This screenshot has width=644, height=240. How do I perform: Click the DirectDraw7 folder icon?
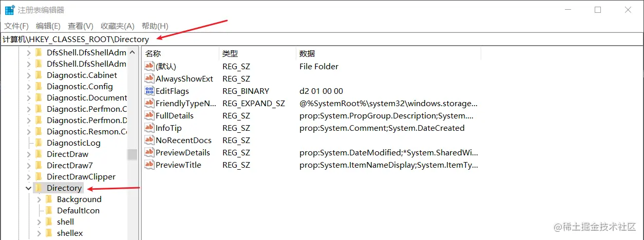pos(39,165)
